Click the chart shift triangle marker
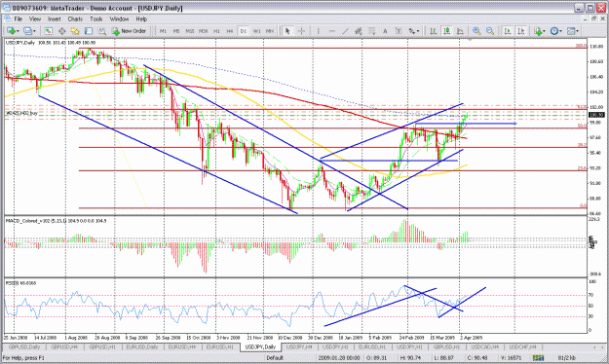609x364 pixels. 470,40
